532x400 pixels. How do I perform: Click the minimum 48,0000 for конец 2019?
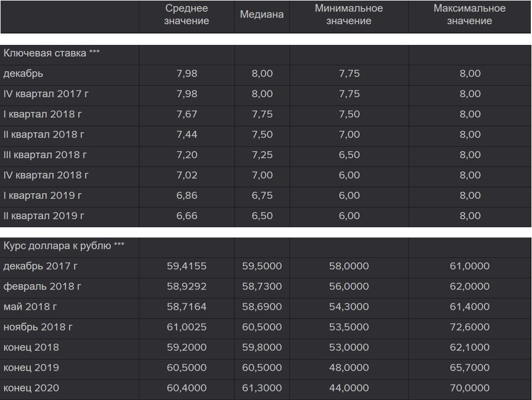[349, 368]
